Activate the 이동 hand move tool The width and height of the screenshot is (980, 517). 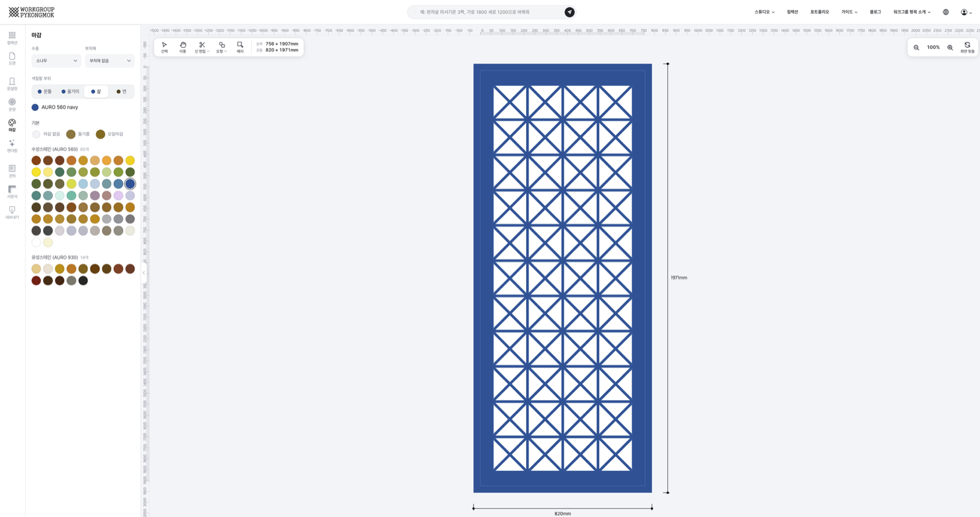point(183,47)
